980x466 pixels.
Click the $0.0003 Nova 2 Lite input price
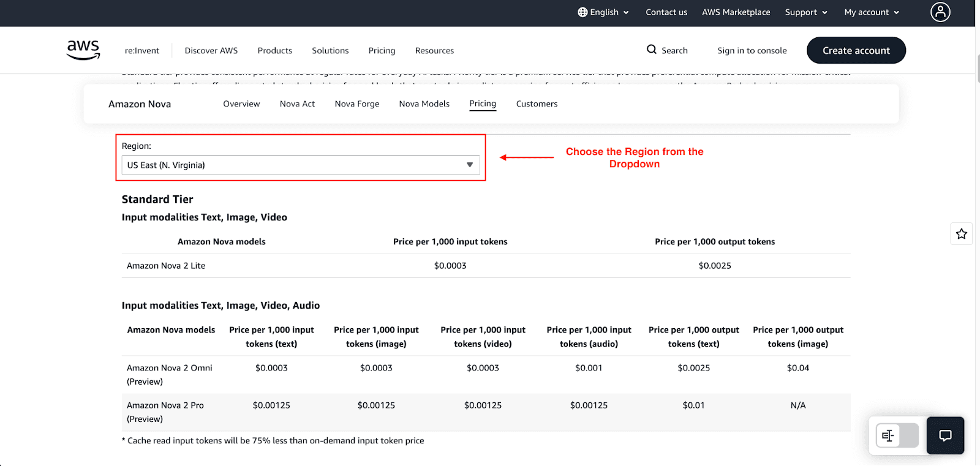click(450, 266)
